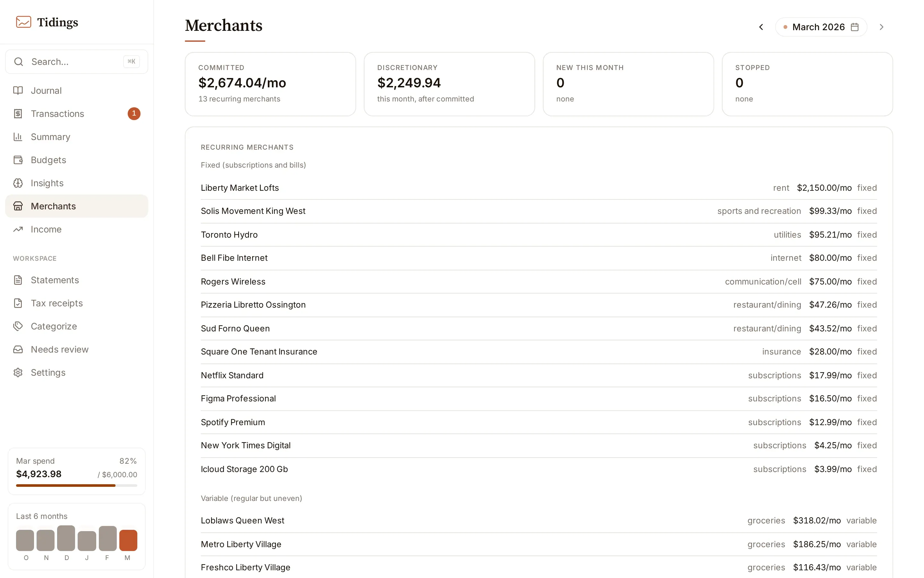
Task: Open the Summary page
Action: 77,137
